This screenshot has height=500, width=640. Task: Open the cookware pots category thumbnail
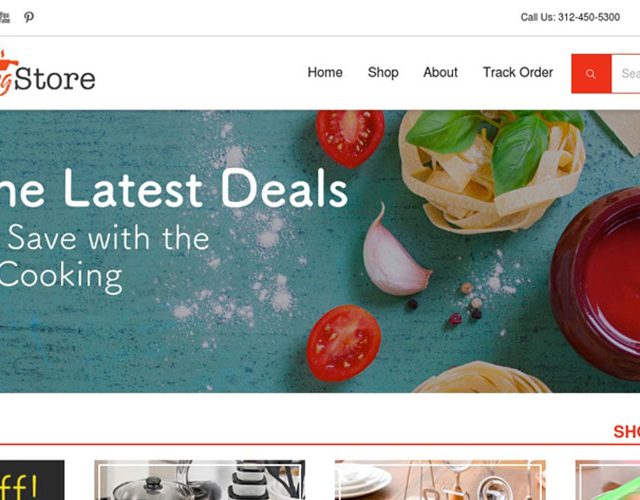click(x=200, y=480)
